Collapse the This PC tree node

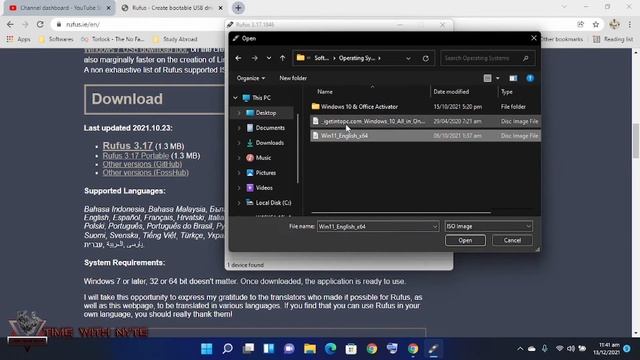236,98
